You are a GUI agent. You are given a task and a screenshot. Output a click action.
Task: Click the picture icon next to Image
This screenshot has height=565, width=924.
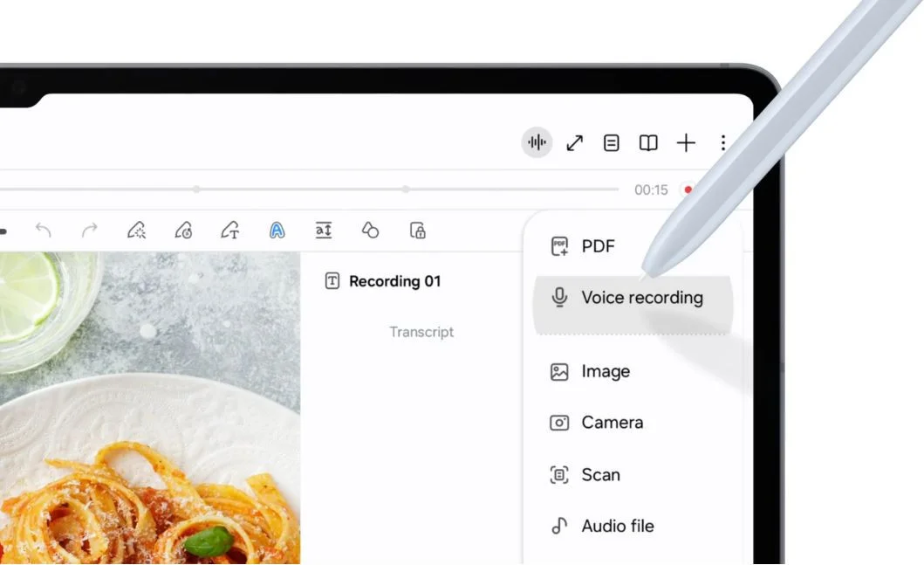tap(559, 371)
